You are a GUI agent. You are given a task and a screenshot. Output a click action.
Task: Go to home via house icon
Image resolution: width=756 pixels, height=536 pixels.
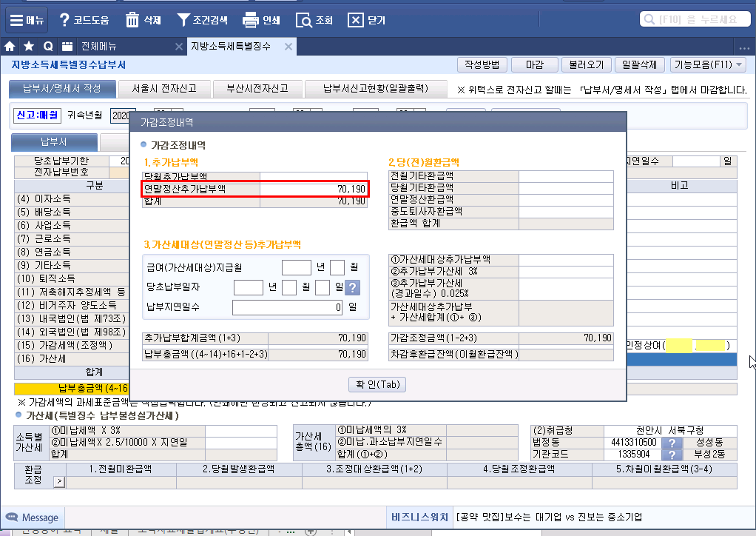10,47
